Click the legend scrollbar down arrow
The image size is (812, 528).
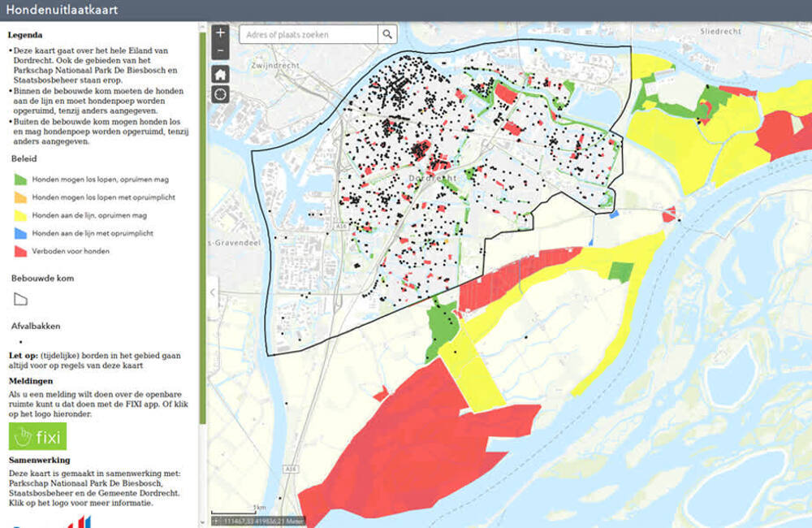[x=203, y=523]
